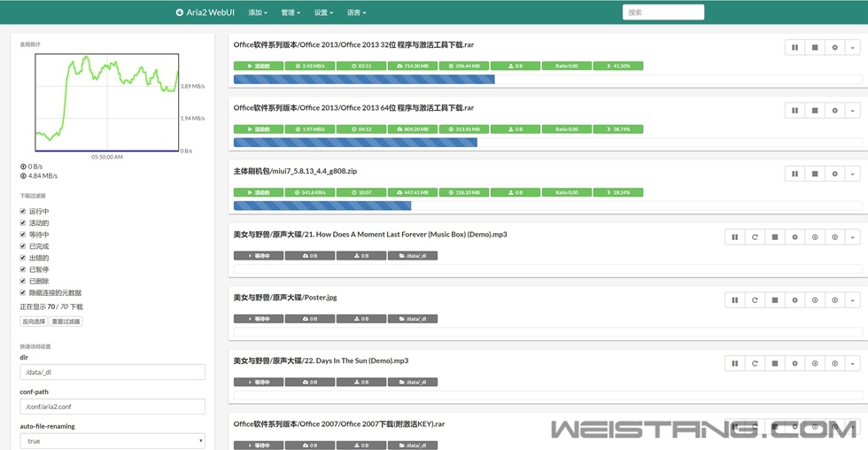Screen dimensions: 868x450
Task: Click /data/_dl folder badge of Poster.jpg
Action: tap(413, 319)
